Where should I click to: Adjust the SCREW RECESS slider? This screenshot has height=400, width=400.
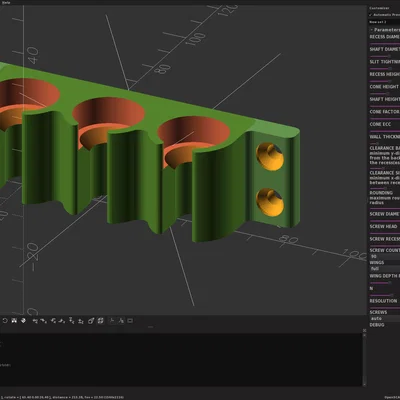[385, 246]
